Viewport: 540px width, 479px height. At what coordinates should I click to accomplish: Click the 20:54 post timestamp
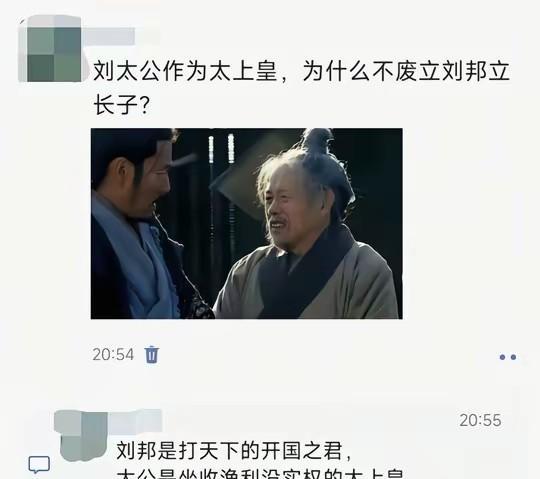pyautogui.click(x=113, y=354)
